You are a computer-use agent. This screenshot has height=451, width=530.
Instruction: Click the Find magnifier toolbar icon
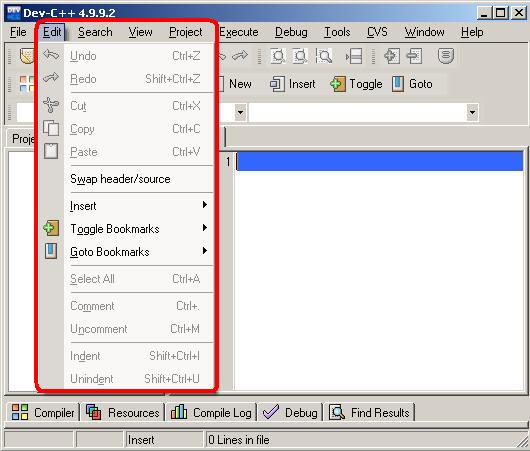324,56
